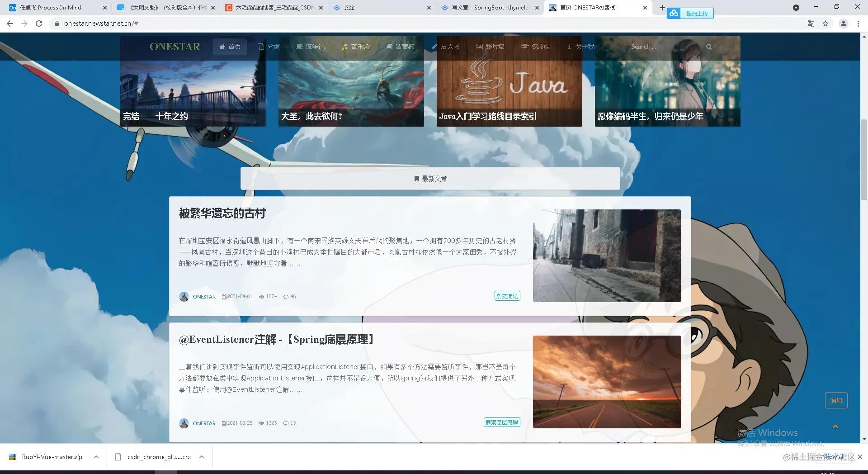868x474 pixels.
Task: Open the Chrome profile avatar
Action: point(843,24)
